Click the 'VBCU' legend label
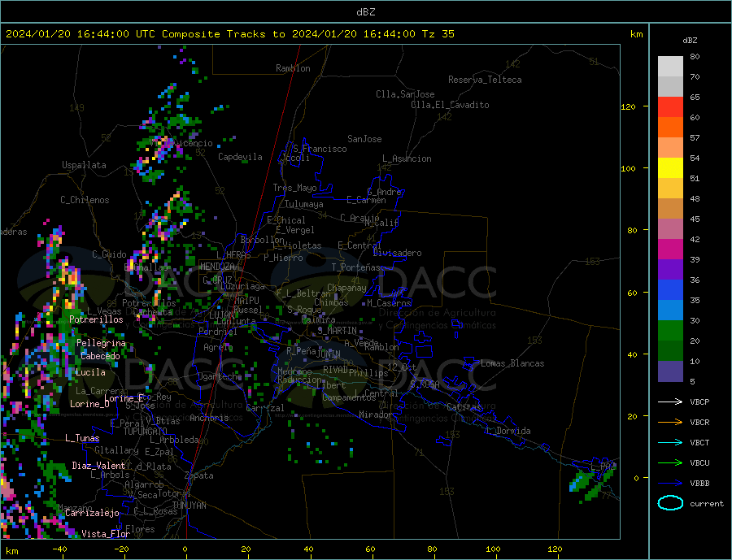Image resolution: width=732 pixels, height=560 pixels. tap(699, 463)
